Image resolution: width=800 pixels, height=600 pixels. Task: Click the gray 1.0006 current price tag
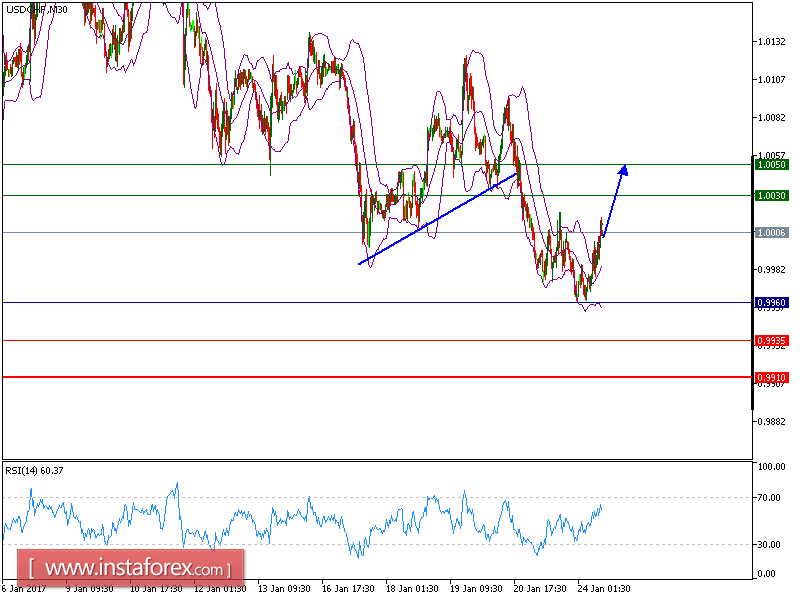point(771,233)
